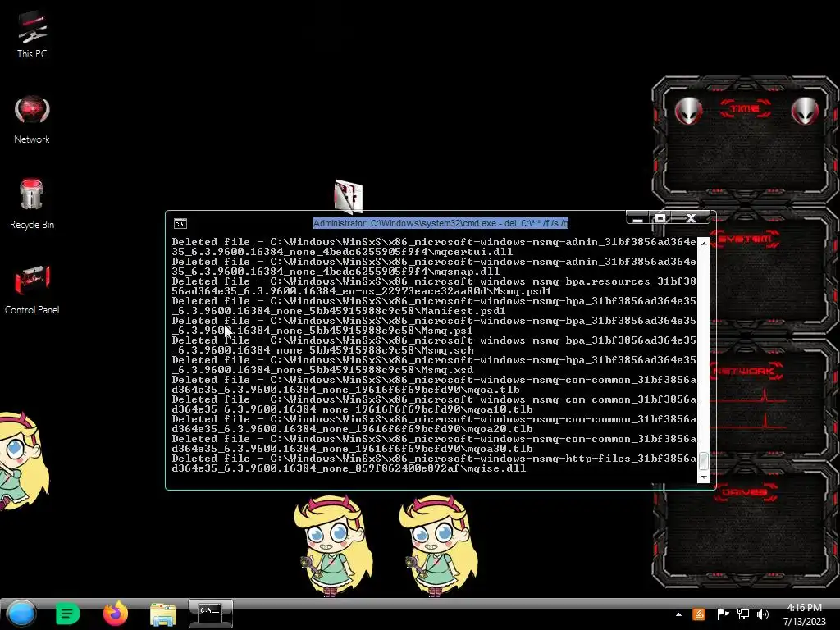Screen dimensions: 840x630
Task: Open the network tray icon
Action: (x=743, y=614)
